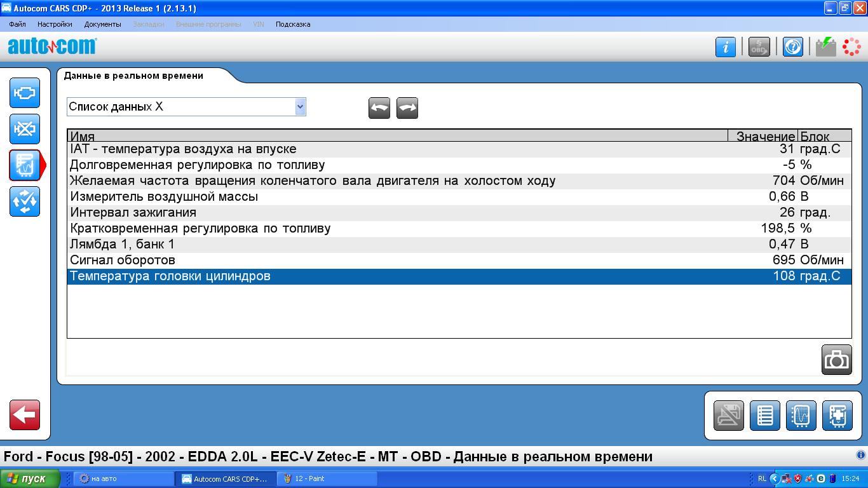Select row 'Измеритель воздушной массы'
The image size is (868, 488).
(459, 197)
